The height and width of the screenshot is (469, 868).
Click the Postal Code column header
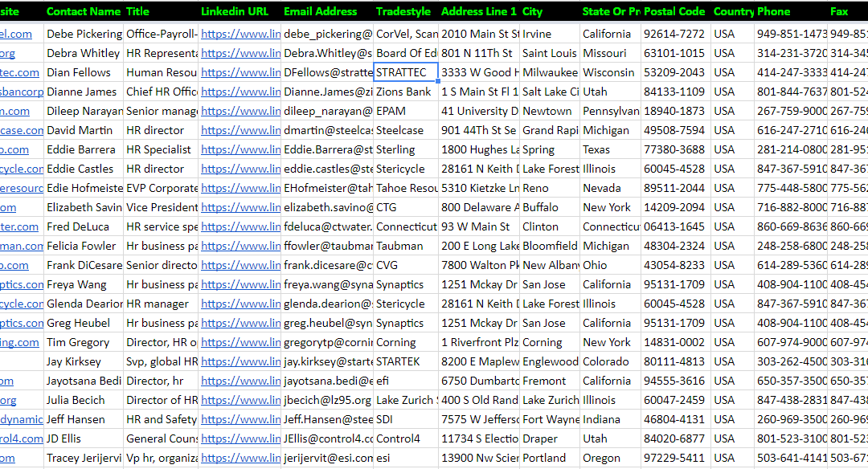676,11
